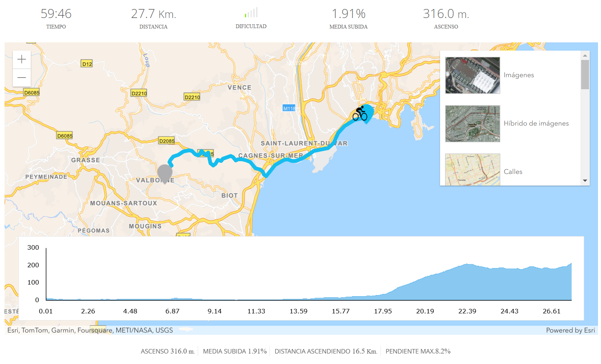Click the M118 road shield label
Image resolution: width=601 pixels, height=364 pixels.
[289, 108]
